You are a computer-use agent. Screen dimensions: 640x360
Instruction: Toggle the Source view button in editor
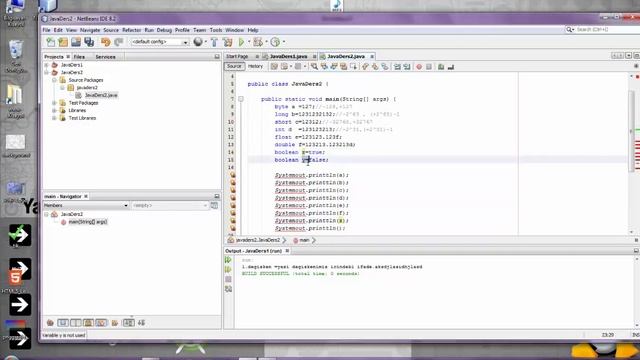coord(234,66)
